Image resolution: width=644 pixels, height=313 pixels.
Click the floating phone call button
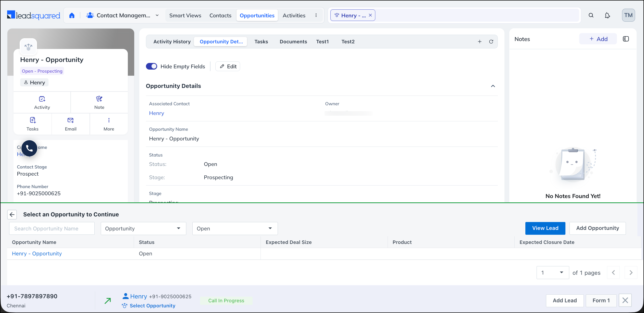[29, 148]
